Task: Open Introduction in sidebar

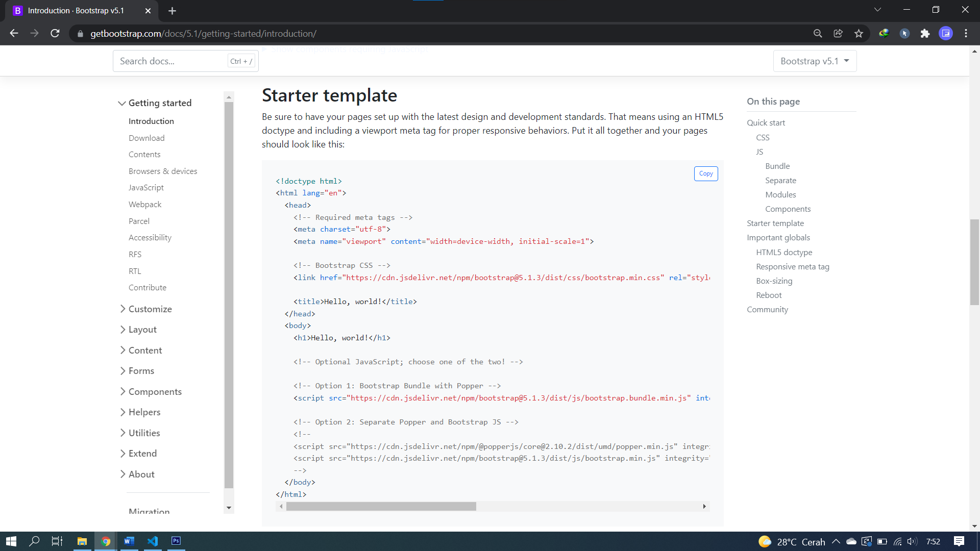Action: pos(151,121)
